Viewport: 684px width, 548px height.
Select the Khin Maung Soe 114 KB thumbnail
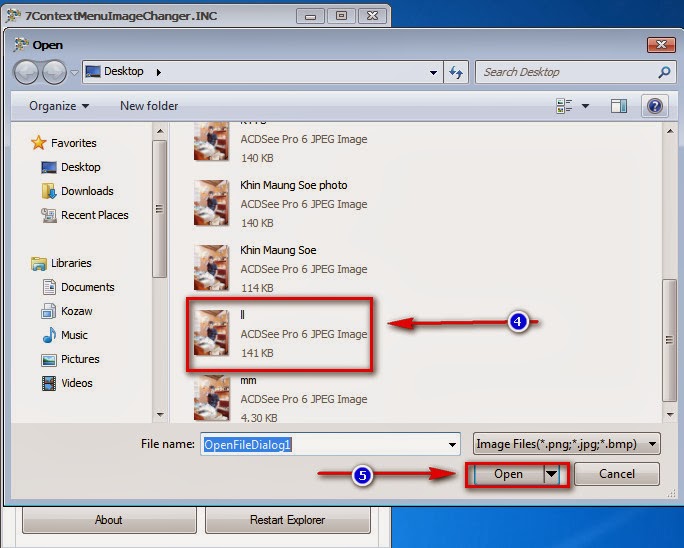point(212,268)
